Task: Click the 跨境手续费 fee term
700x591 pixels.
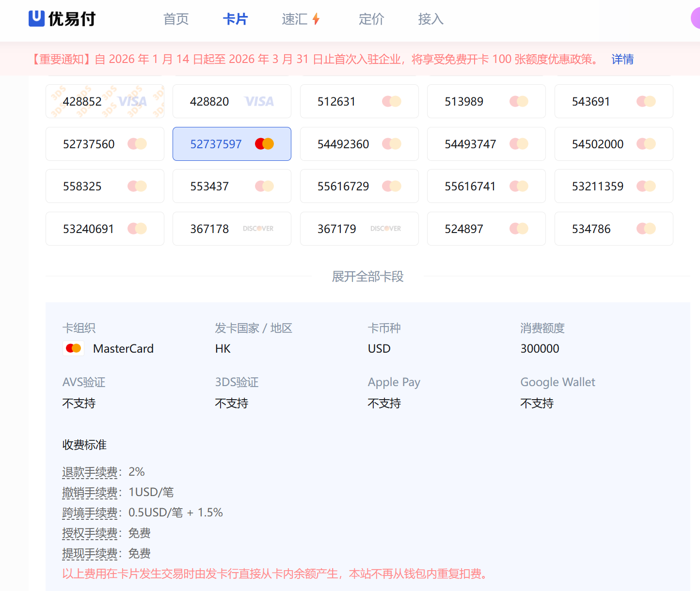Action: [90, 513]
